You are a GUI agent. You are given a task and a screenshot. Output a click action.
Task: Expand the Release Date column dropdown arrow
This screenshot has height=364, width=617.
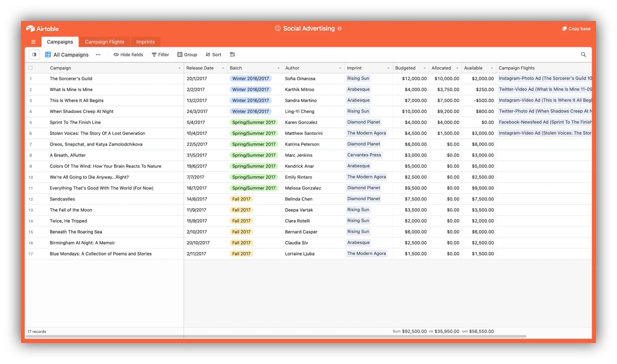(x=223, y=68)
